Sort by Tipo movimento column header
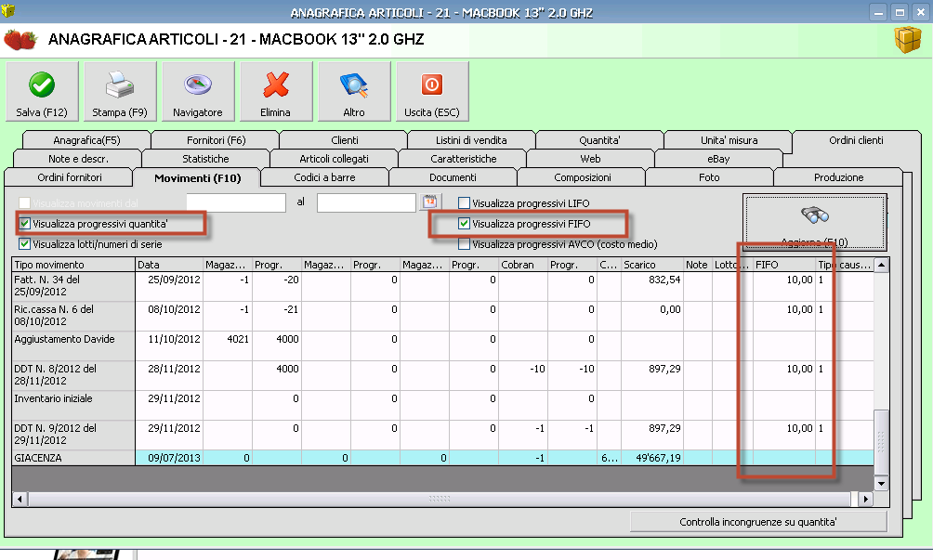933x560 pixels. tap(73, 265)
